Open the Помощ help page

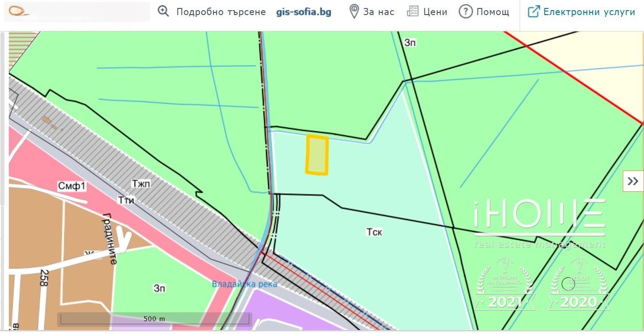(493, 12)
